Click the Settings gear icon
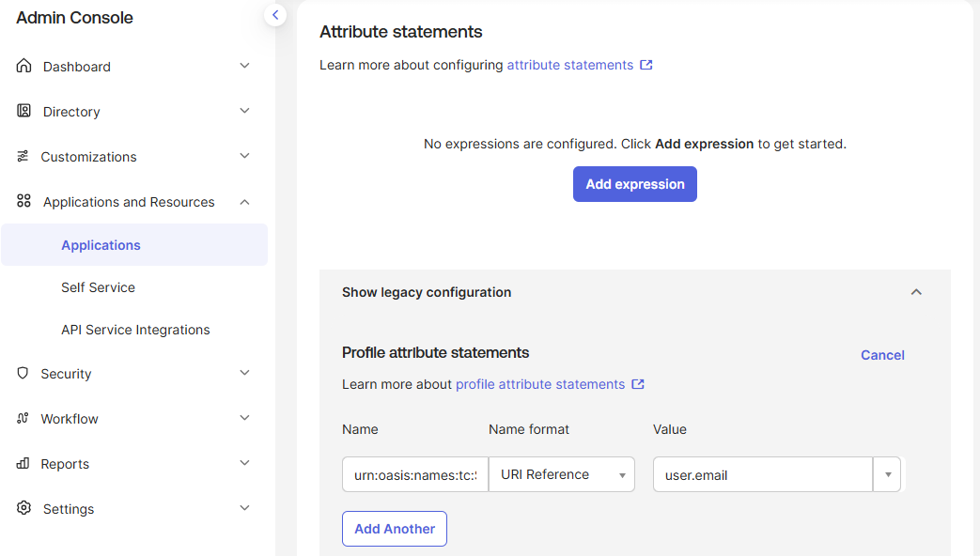This screenshot has width=980, height=556. [x=23, y=508]
